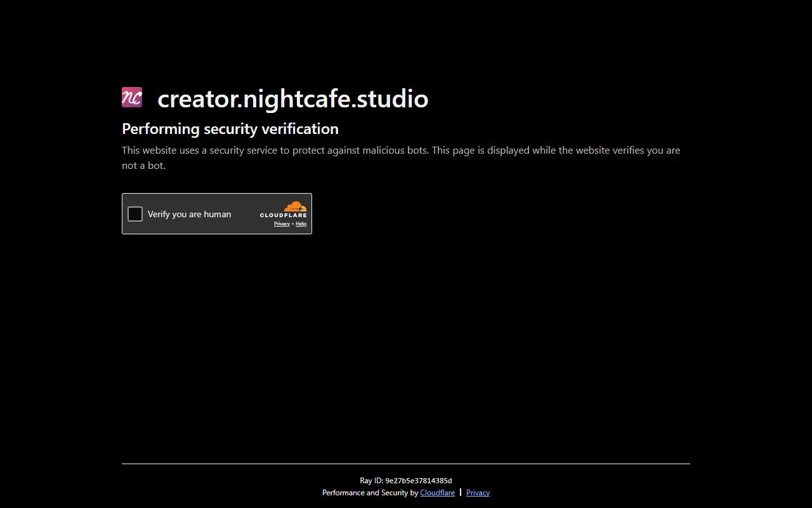Click the words "malicious bots" in the description

395,150
